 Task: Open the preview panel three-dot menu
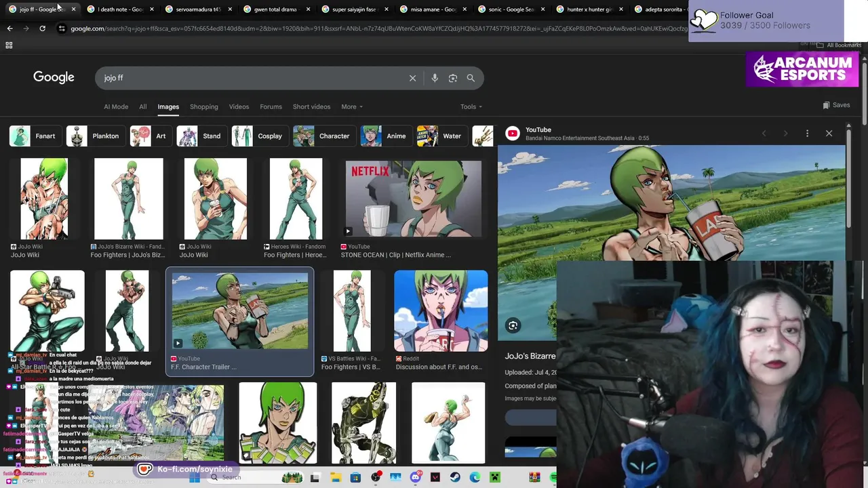pyautogui.click(x=807, y=134)
